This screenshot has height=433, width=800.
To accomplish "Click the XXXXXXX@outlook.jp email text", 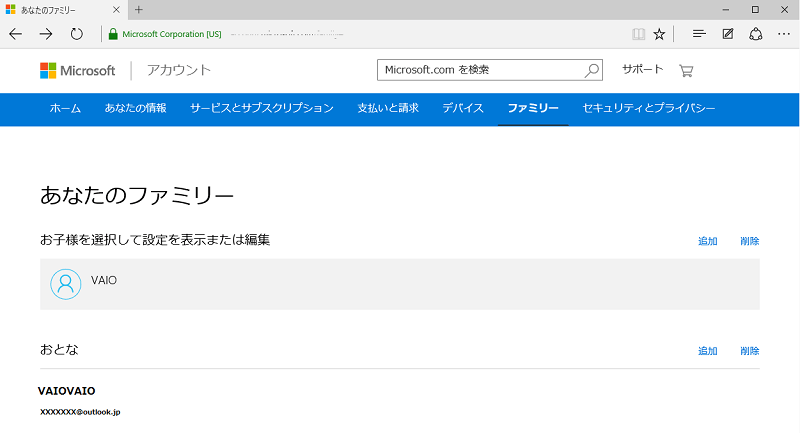I will [x=80, y=412].
